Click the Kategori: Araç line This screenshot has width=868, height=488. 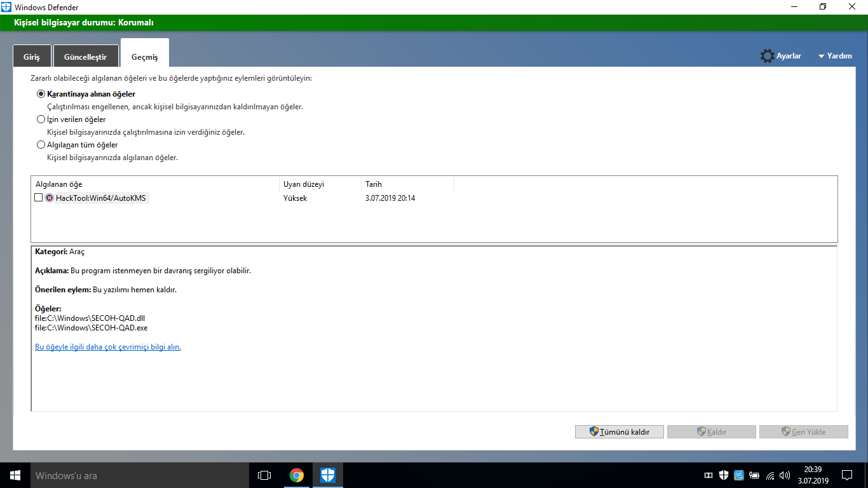tap(60, 252)
